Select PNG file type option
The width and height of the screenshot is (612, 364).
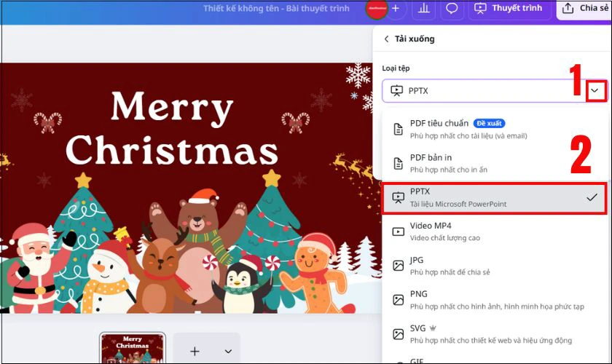click(x=494, y=300)
